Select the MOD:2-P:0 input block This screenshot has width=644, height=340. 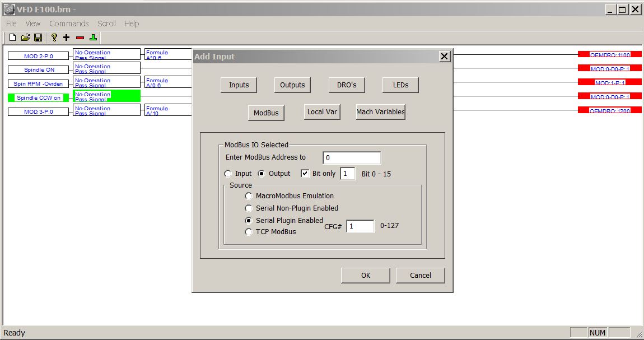point(38,56)
